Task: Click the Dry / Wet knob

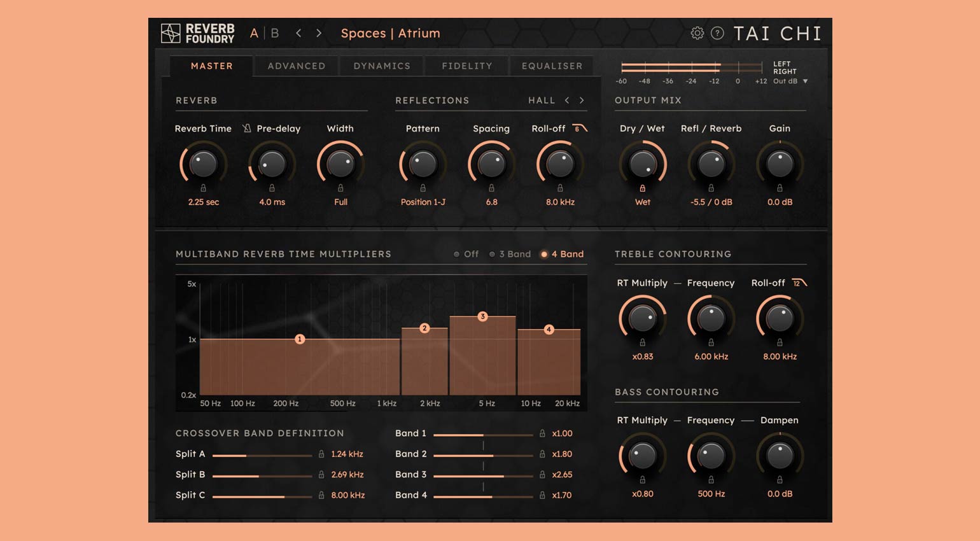Action: [x=643, y=164]
